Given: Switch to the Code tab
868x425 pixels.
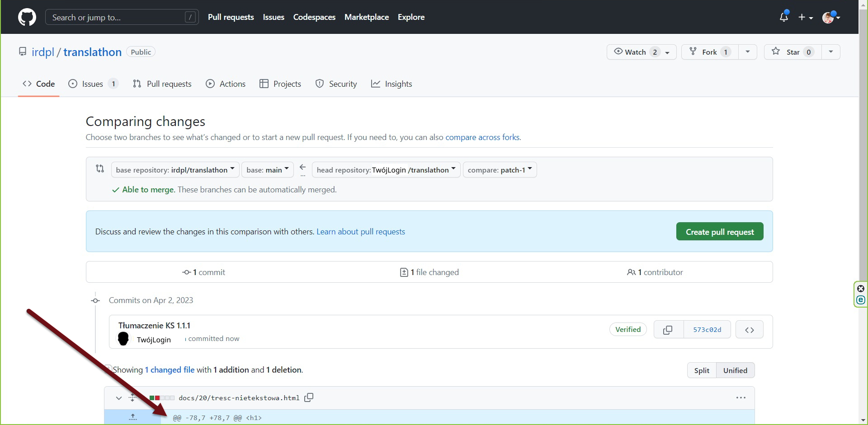Looking at the screenshot, I should (x=39, y=84).
